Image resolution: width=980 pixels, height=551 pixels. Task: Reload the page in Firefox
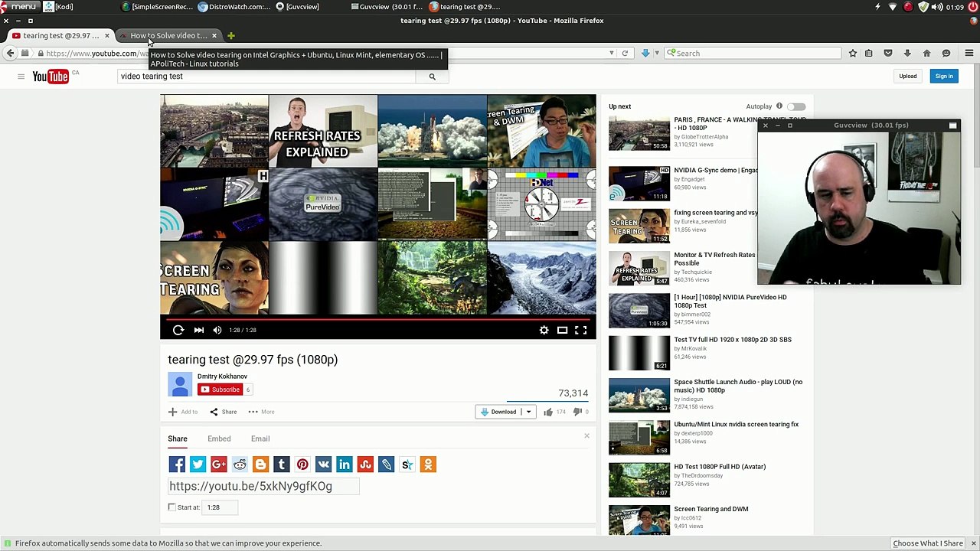pyautogui.click(x=625, y=53)
